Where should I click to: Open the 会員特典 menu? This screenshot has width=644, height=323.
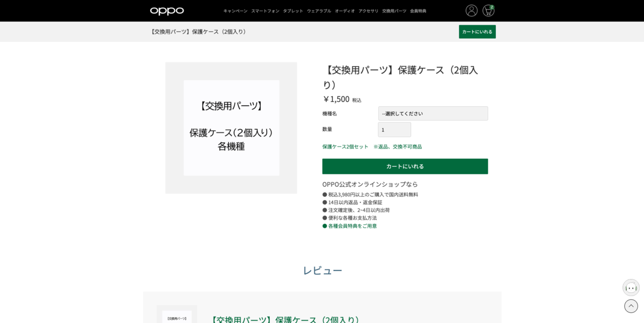(418, 11)
